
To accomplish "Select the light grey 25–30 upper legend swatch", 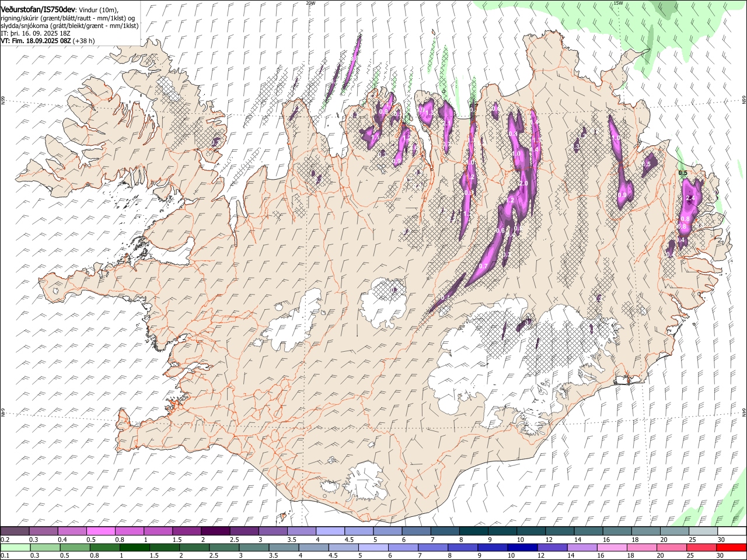I will [703, 531].
